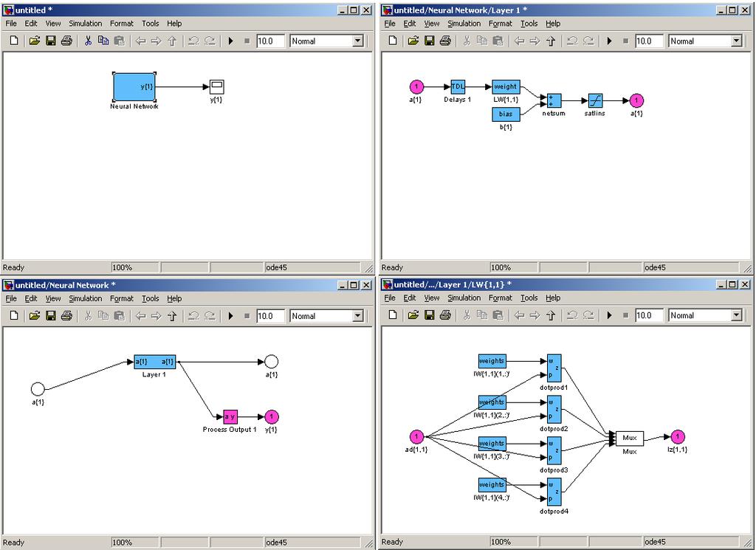Image resolution: width=756 pixels, height=550 pixels.
Task: Print icon in LW{1,1} window toolbar
Action: (445, 315)
